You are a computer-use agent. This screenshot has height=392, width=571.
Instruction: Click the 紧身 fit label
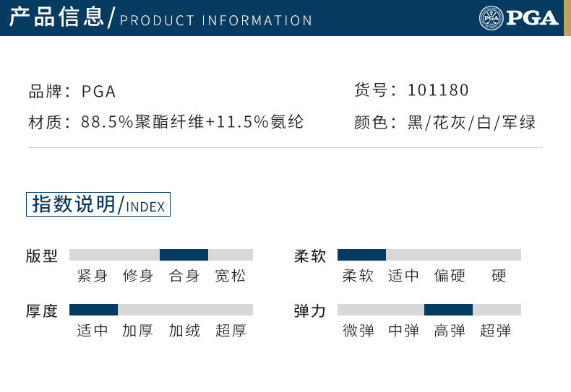click(93, 276)
